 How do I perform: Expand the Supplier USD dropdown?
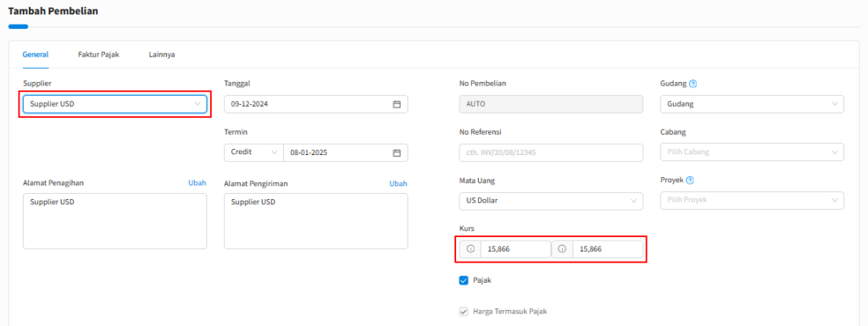(x=114, y=104)
